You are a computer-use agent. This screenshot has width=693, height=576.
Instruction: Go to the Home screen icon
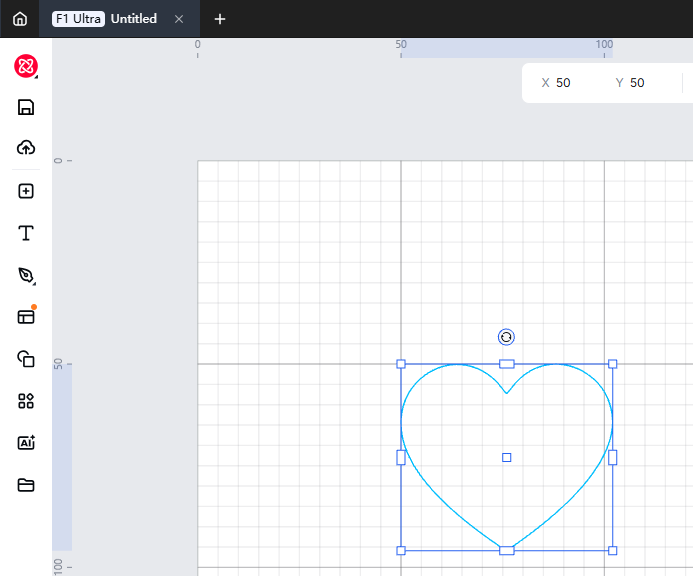tap(20, 19)
